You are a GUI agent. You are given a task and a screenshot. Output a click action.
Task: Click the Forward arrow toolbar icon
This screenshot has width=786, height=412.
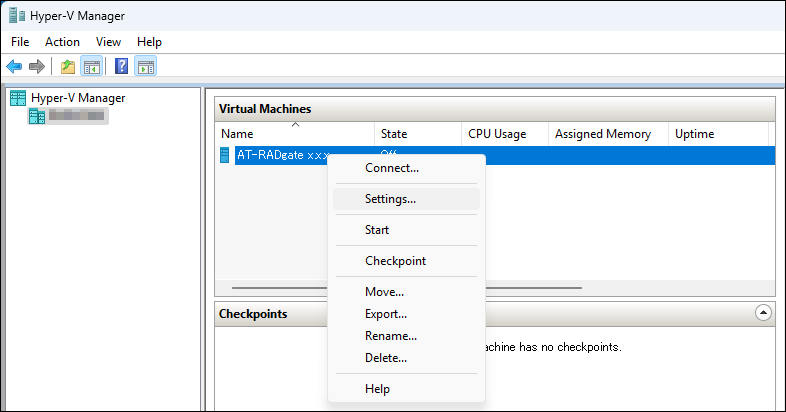tap(37, 67)
